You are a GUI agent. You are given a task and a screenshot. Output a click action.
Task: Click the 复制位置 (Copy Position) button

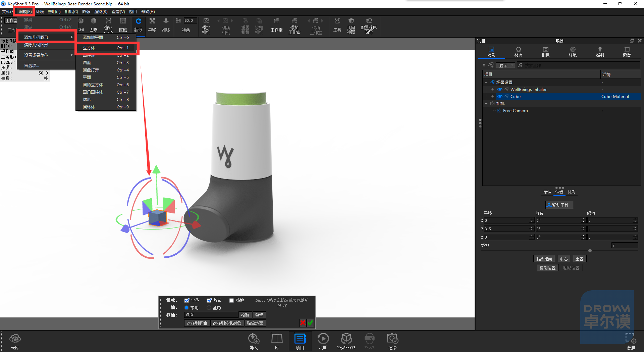(x=547, y=268)
